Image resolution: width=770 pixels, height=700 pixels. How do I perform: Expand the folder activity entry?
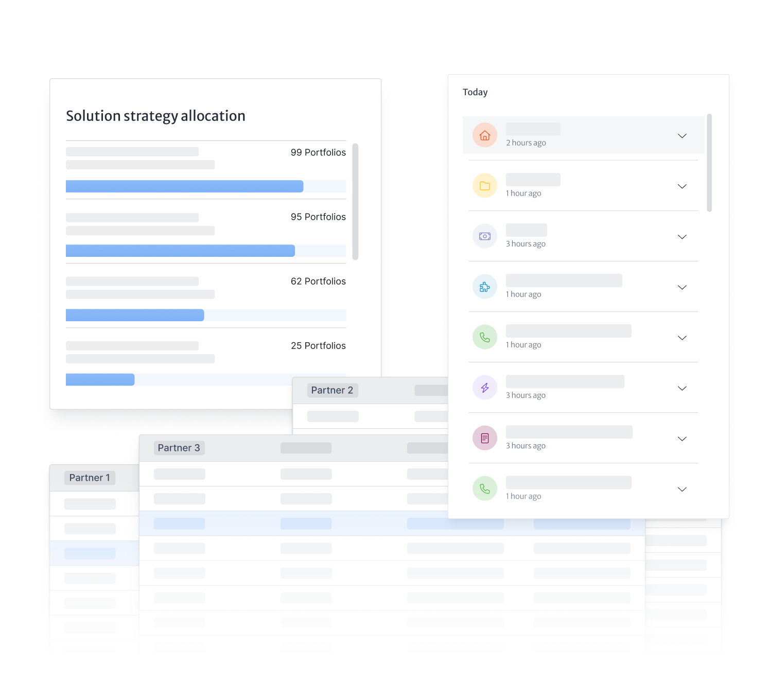pyautogui.click(x=682, y=186)
